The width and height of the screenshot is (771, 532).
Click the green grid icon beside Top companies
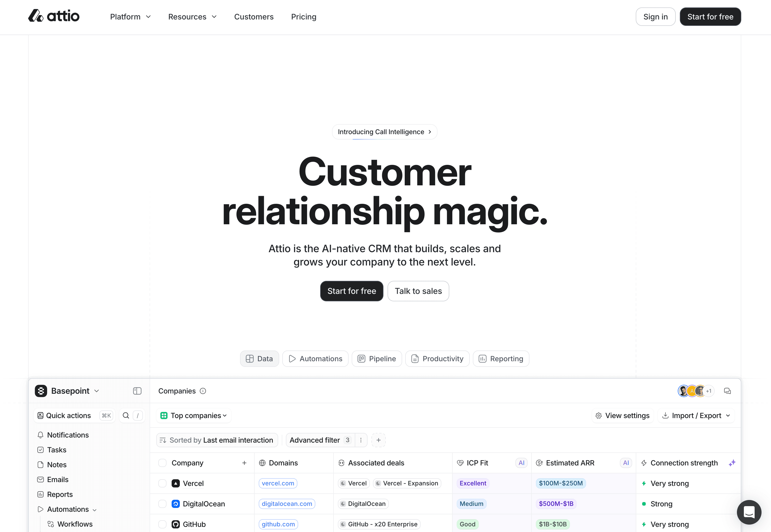tap(164, 415)
